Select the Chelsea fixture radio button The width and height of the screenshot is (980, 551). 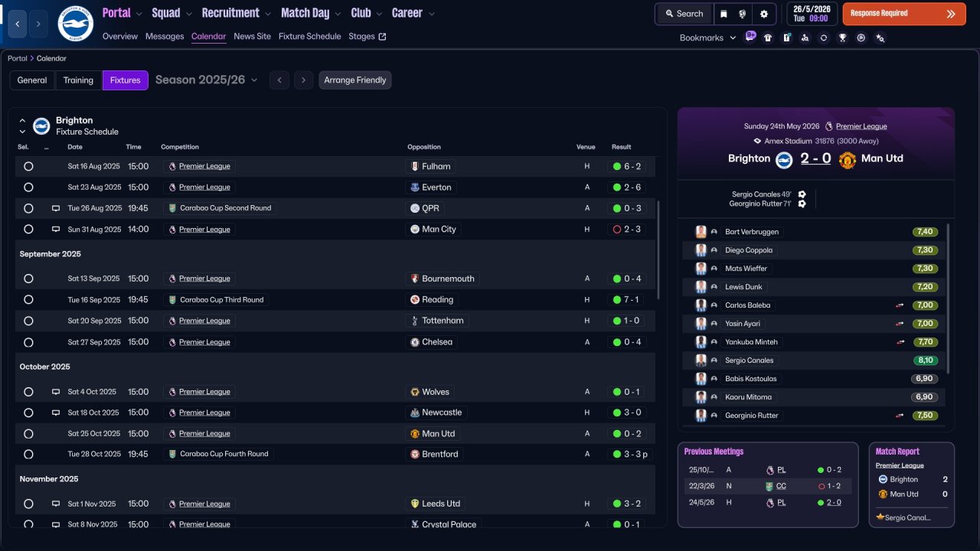[28, 342]
